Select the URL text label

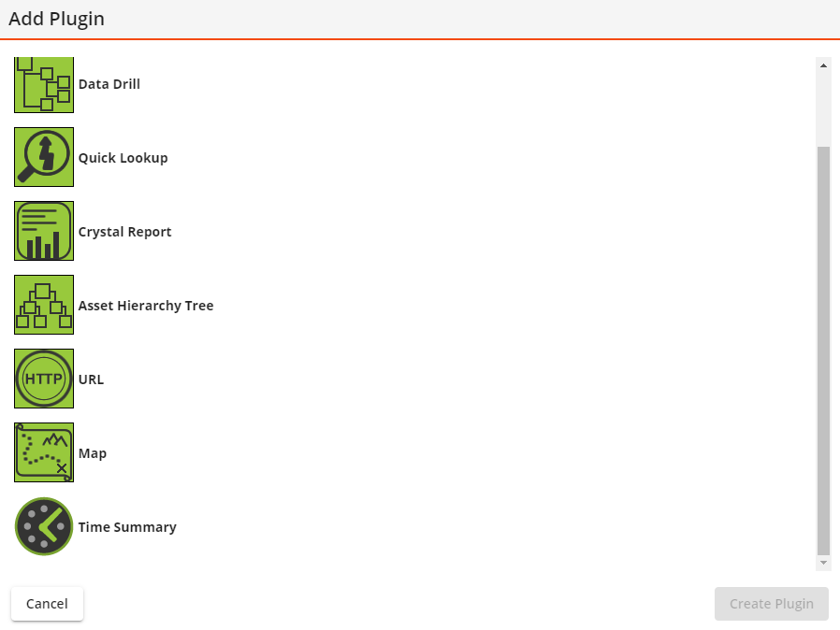[91, 379]
